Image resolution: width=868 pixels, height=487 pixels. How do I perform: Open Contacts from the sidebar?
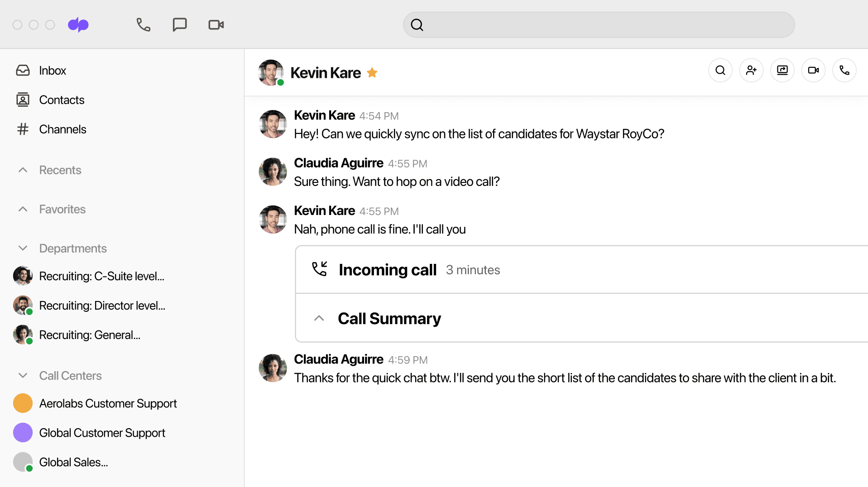pyautogui.click(x=62, y=100)
